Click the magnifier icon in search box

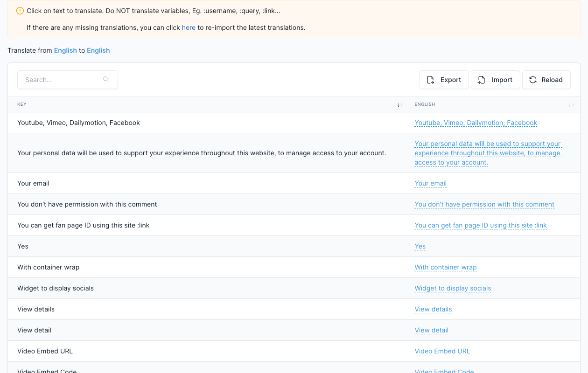pos(106,79)
